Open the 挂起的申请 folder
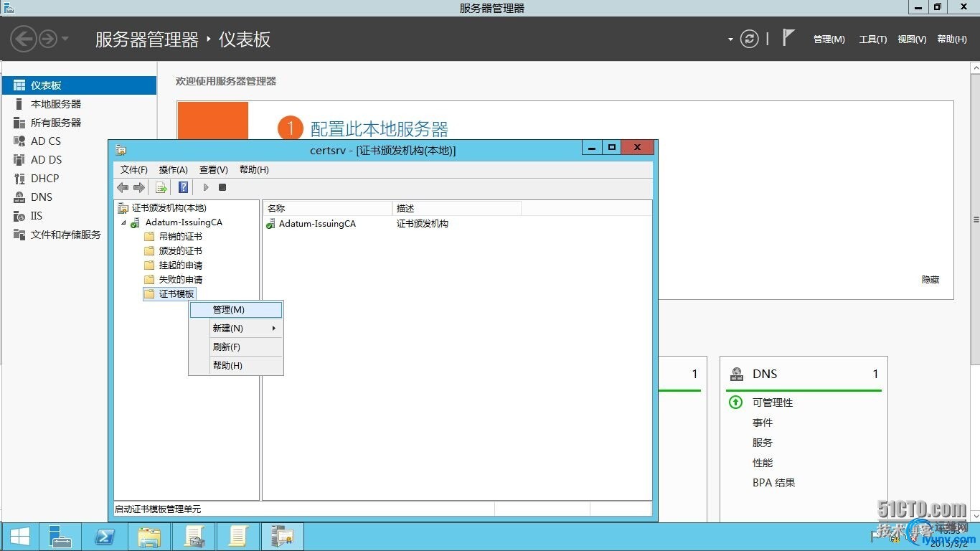The height and width of the screenshot is (551, 980). point(180,265)
